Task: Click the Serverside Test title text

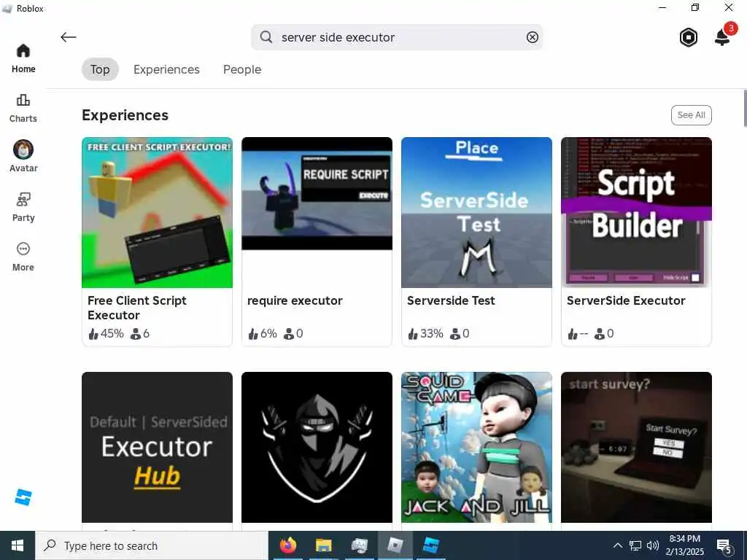Action: (451, 300)
